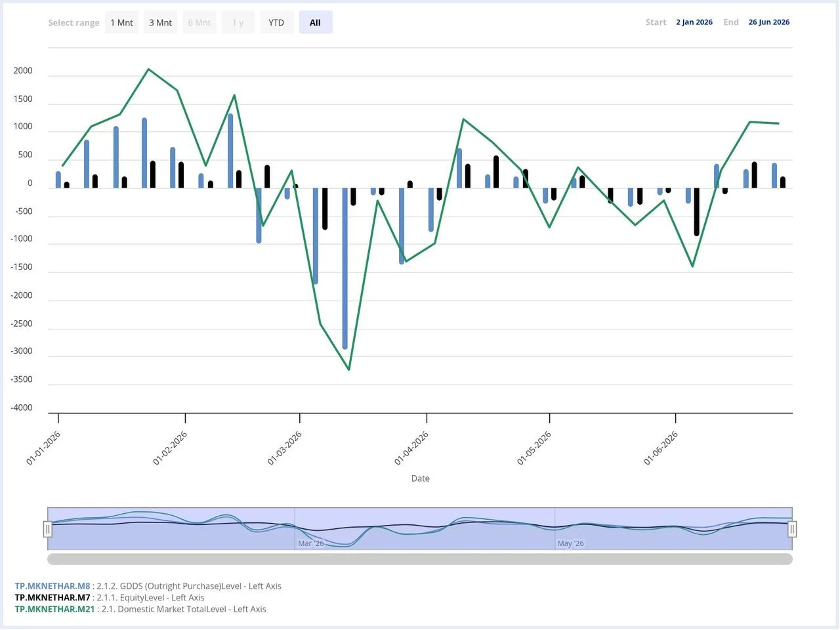Select the All range button
The height and width of the screenshot is (630, 840).
[x=316, y=22]
